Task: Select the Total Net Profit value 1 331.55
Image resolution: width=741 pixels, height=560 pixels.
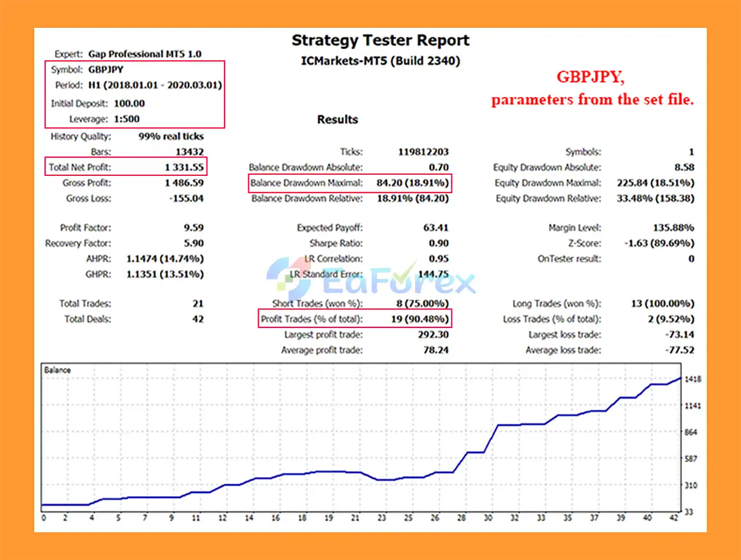Action: pos(184,167)
